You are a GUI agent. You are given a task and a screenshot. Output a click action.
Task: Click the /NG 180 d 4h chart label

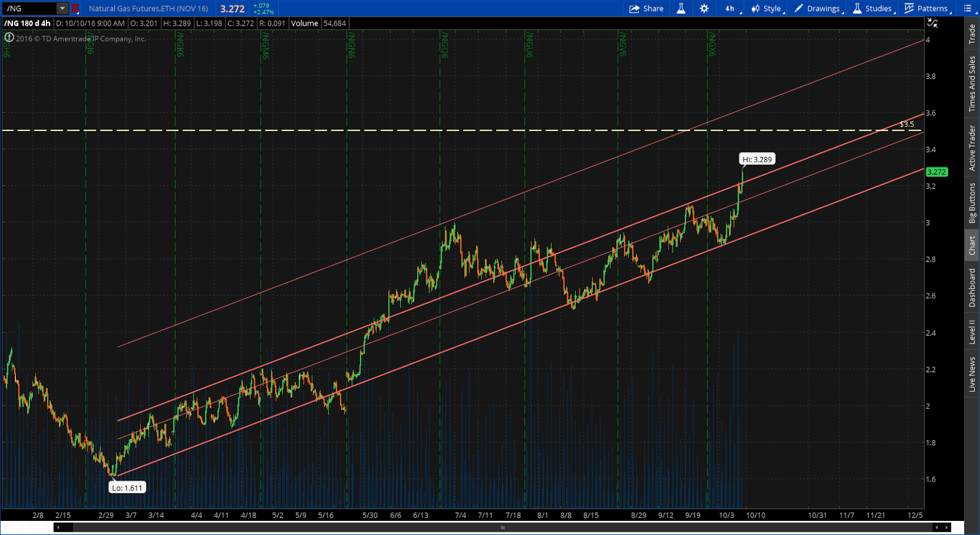(28, 23)
